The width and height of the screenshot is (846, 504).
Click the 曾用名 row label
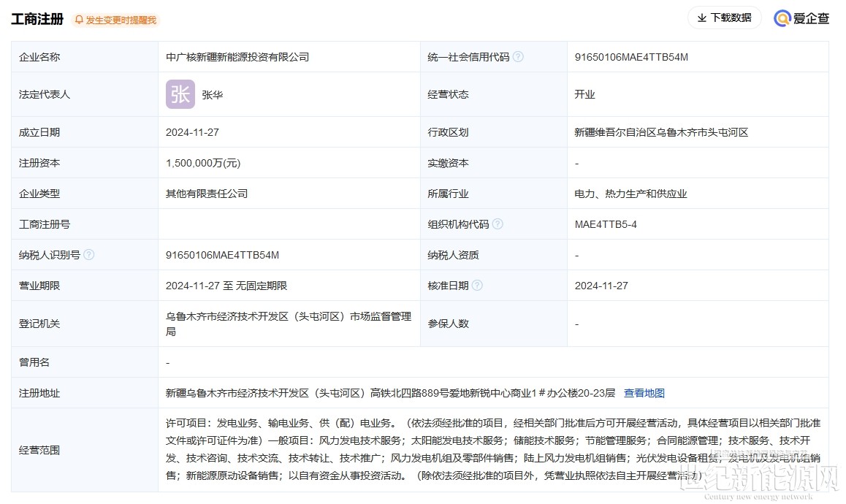click(34, 362)
